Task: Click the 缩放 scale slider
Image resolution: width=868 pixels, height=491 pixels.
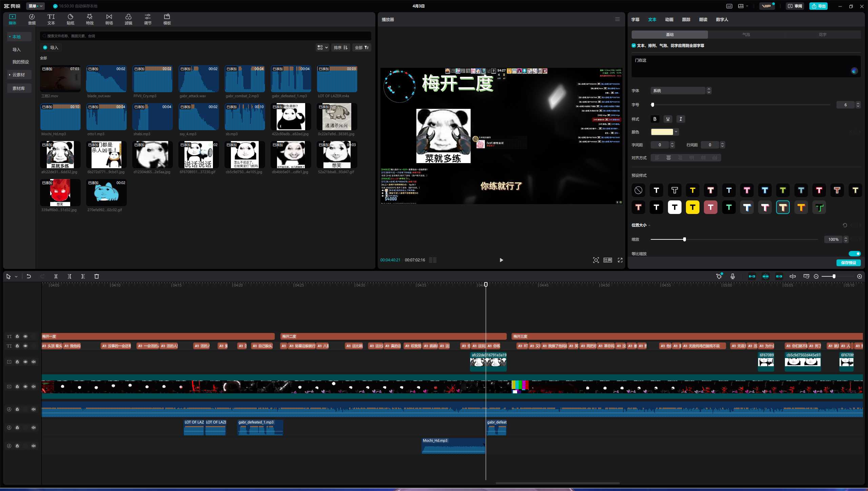Action: pos(734,239)
